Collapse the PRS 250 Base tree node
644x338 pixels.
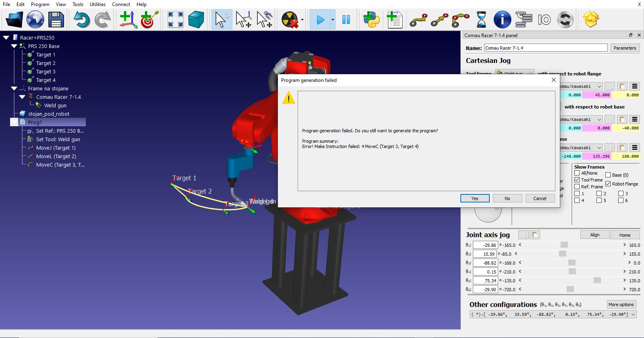click(x=14, y=46)
